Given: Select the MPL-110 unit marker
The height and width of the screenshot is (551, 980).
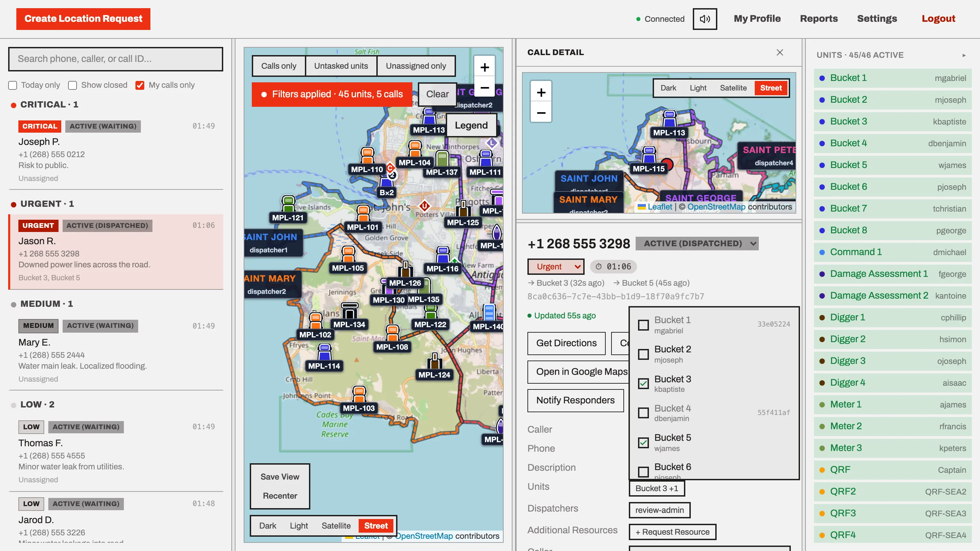Looking at the screenshot, I should click(367, 161).
